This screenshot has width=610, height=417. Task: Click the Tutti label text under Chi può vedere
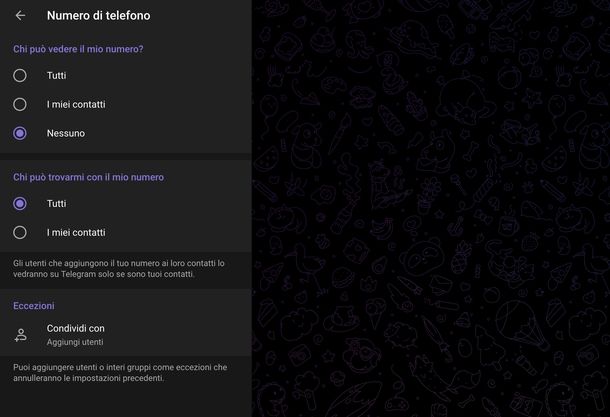[57, 75]
